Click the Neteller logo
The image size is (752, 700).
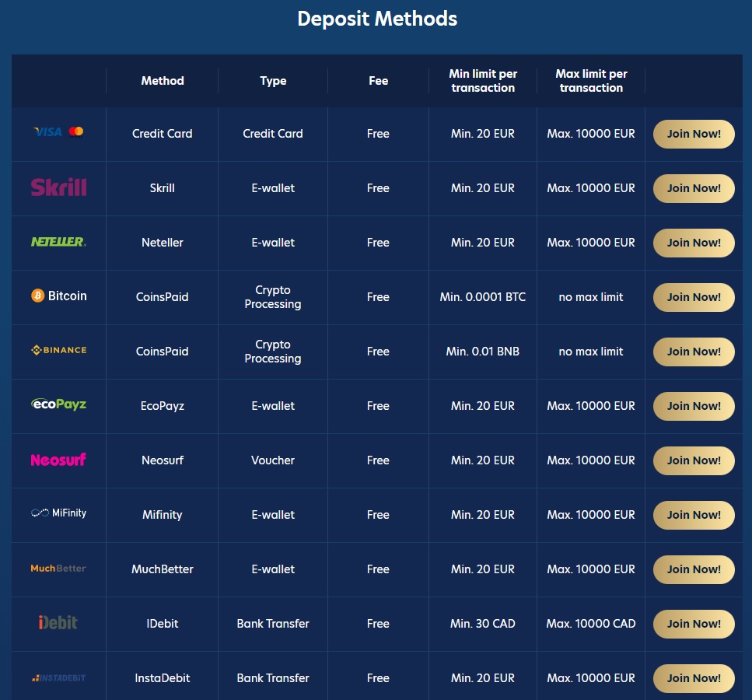click(x=58, y=242)
